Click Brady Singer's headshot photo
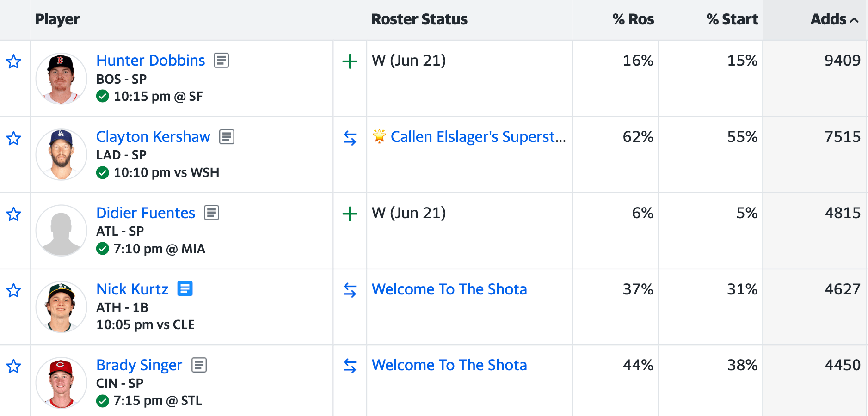 pos(61,383)
